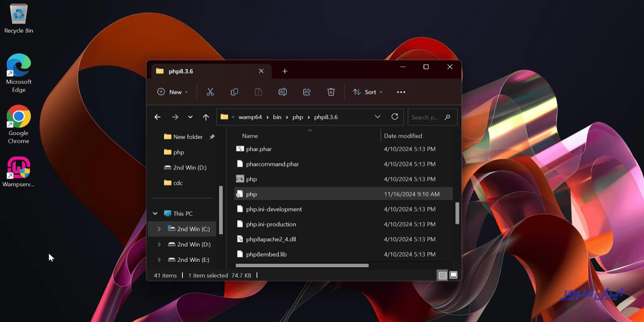Switch to large thumbnails view in status bar
644x322 pixels.
453,275
